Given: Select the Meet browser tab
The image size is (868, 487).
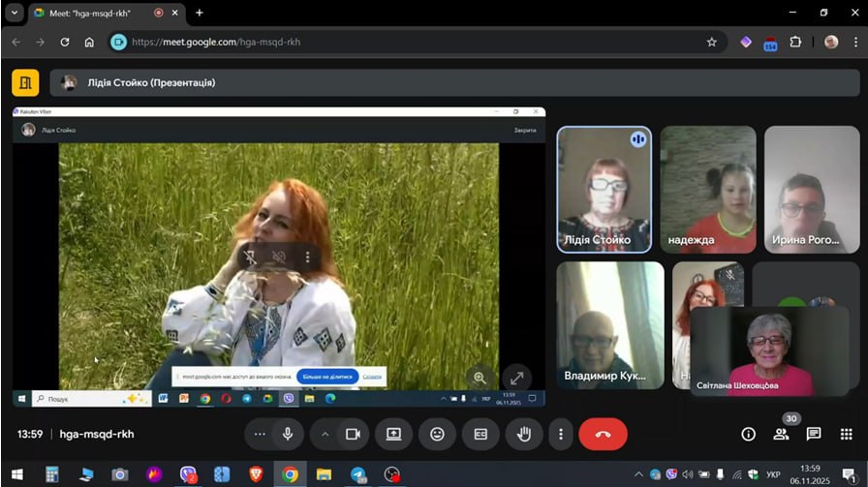Looking at the screenshot, I should click(97, 13).
